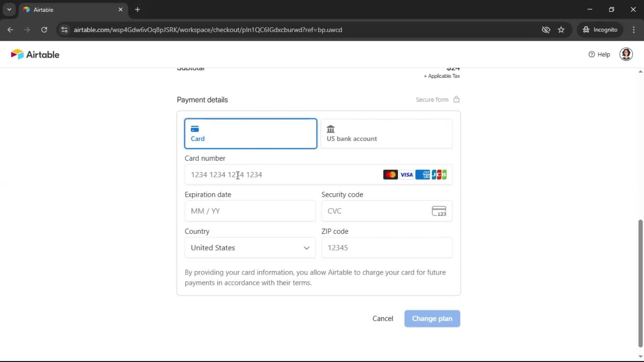Click the CVC card hint icon

coord(439,211)
